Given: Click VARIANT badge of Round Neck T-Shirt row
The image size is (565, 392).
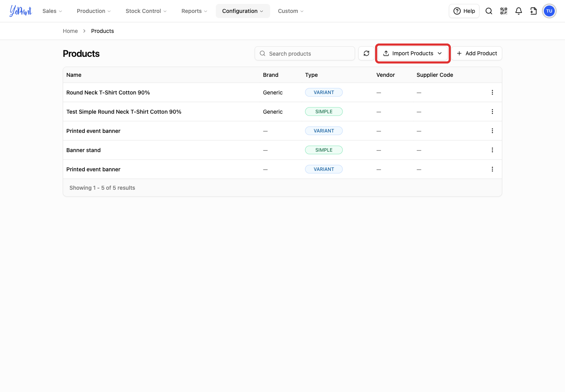Looking at the screenshot, I should [x=324, y=93].
